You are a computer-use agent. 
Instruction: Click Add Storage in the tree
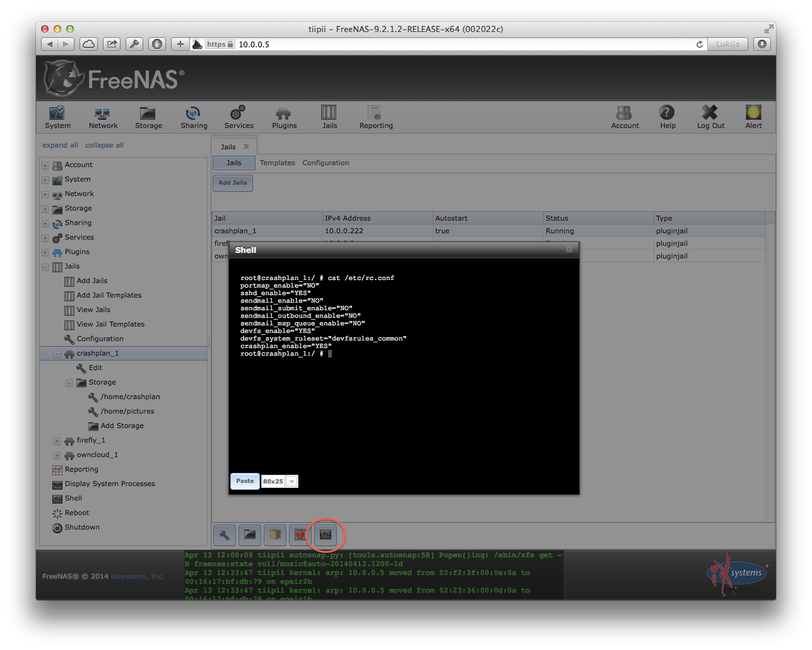coord(122,426)
